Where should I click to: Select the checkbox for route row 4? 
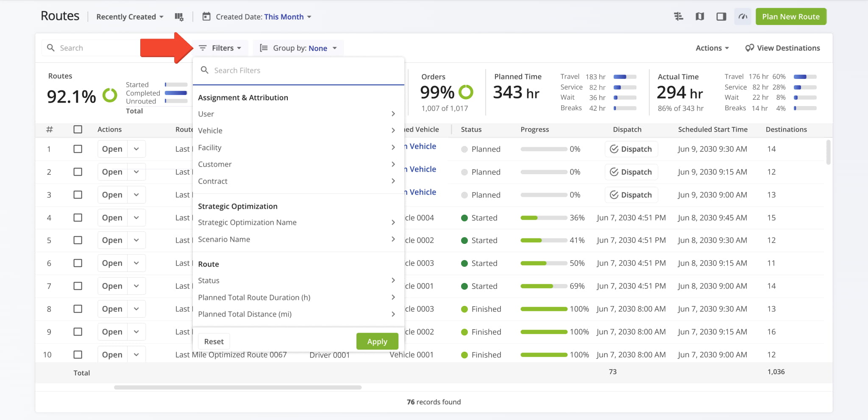pos(78,218)
